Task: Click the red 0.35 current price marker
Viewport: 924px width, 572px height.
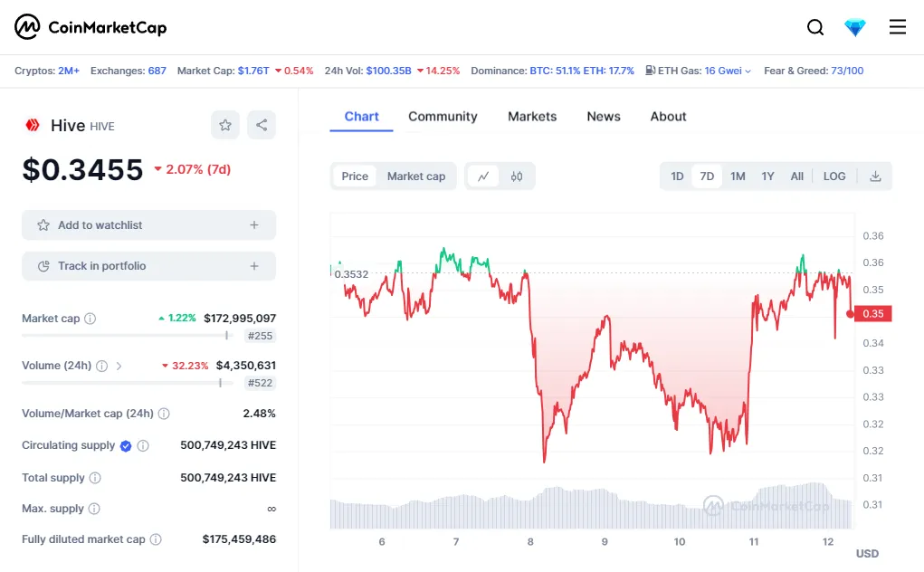Action: tap(872, 313)
